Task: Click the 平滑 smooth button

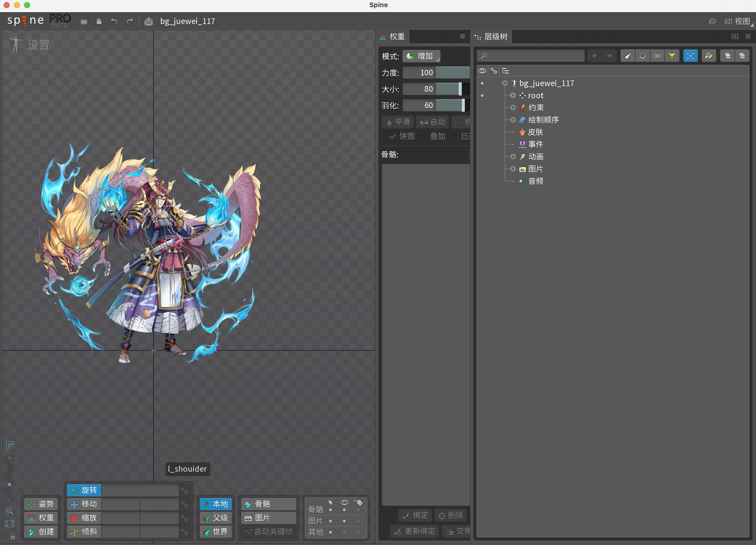Action: pyautogui.click(x=398, y=122)
